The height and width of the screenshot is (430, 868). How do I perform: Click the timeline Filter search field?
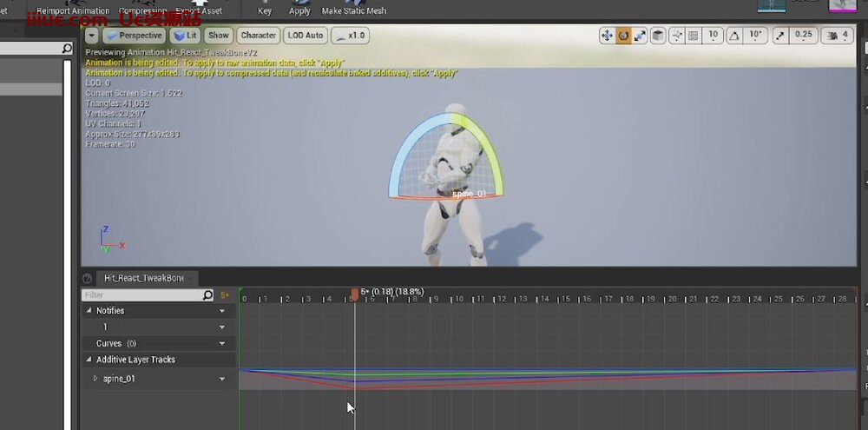click(x=148, y=294)
